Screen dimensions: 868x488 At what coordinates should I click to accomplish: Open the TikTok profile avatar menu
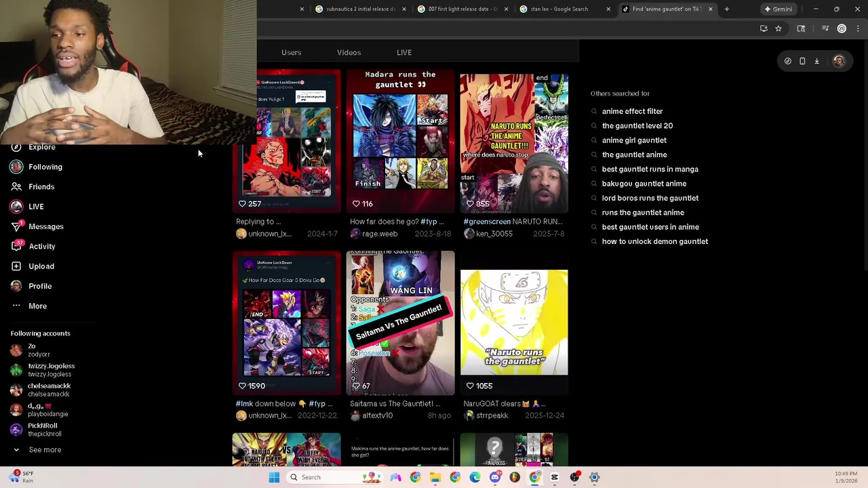(839, 61)
